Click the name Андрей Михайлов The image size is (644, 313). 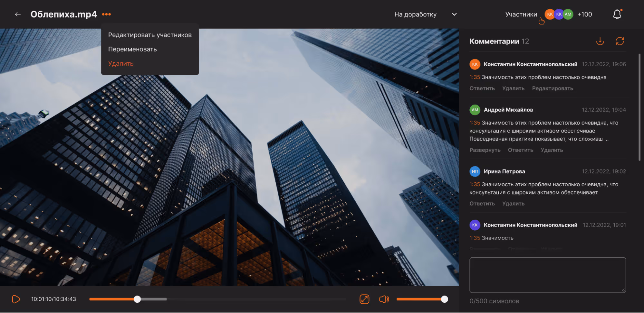(508, 110)
